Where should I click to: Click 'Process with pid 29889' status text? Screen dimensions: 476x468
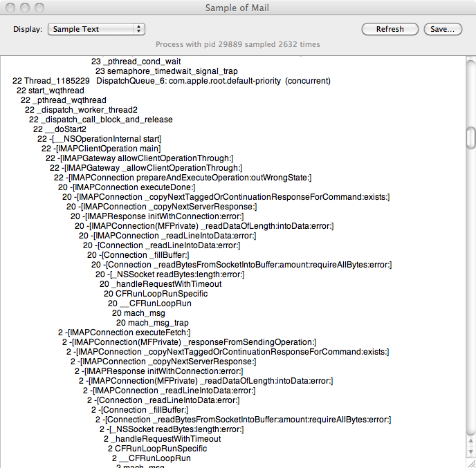pyautogui.click(x=238, y=44)
